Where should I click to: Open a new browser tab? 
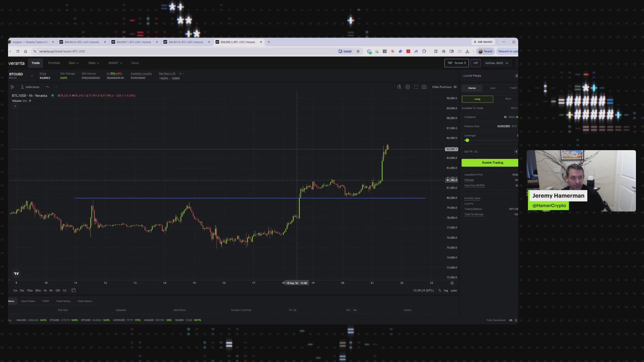(269, 42)
